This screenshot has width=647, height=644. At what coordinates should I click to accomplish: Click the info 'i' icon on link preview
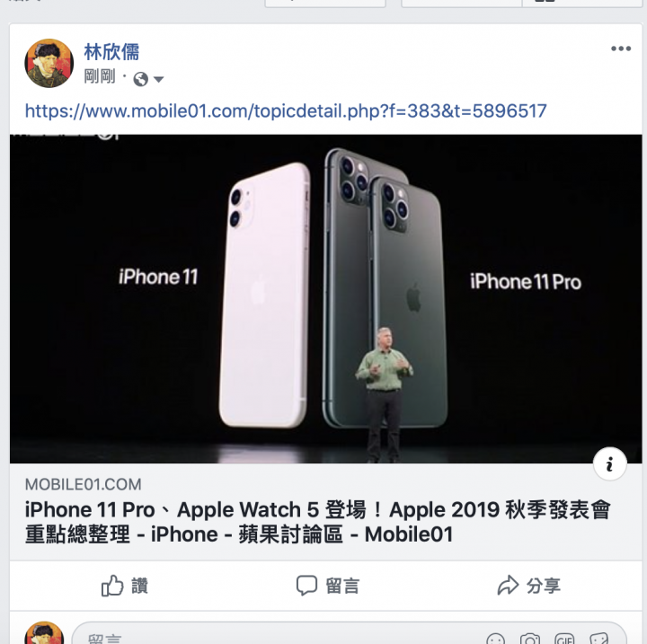609,464
